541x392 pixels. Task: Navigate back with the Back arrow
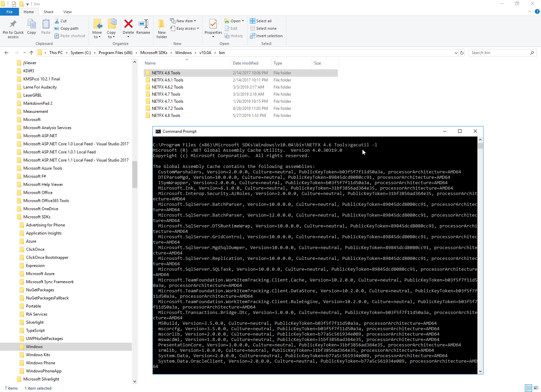(6, 53)
